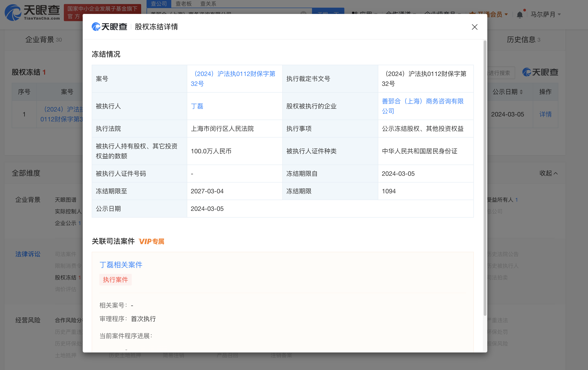This screenshot has height=370, width=588.
Task: Open the 企业背景 30 tab
Action: pyautogui.click(x=43, y=40)
